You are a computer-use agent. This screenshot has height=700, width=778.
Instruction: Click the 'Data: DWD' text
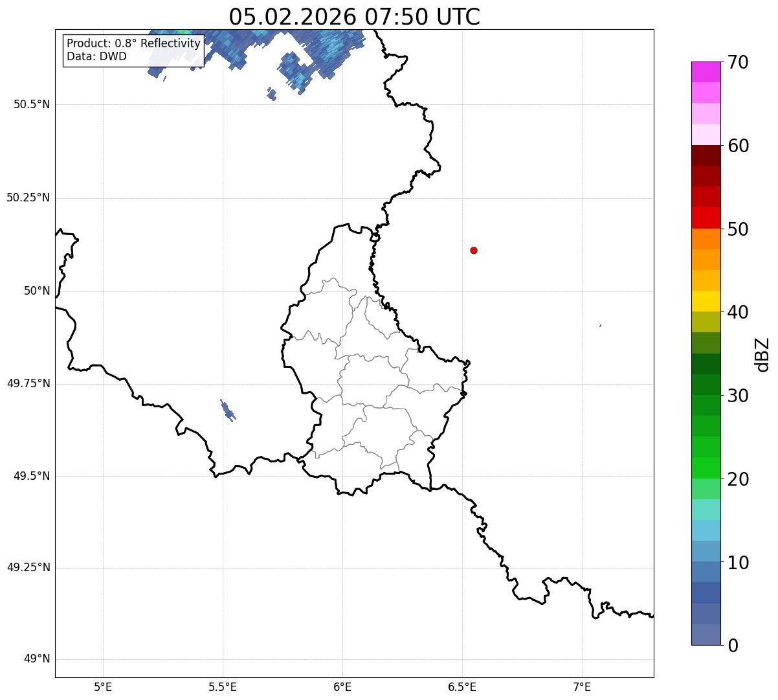pyautogui.click(x=96, y=56)
